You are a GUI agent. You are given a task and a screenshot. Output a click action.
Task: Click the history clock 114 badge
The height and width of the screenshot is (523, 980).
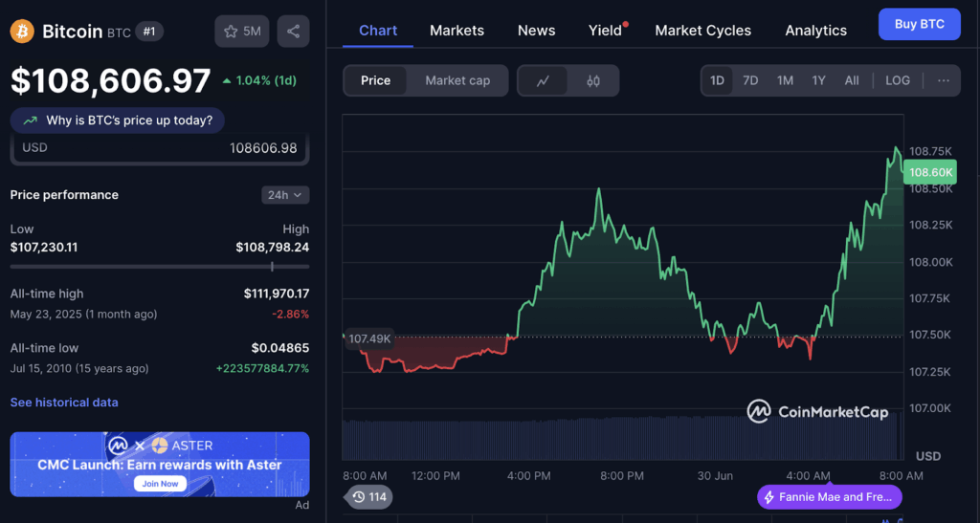pyautogui.click(x=368, y=497)
